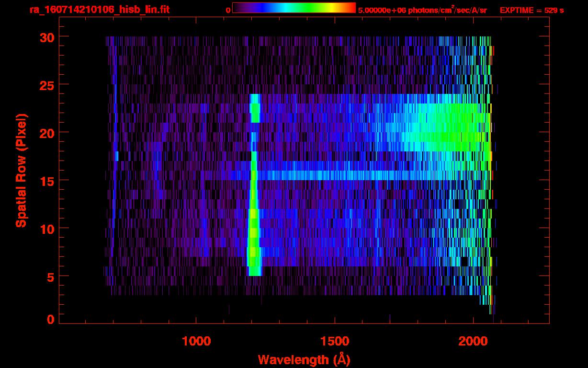Click the bright emission line near 1216 Å
This screenshot has width=588, height=368.
254,185
